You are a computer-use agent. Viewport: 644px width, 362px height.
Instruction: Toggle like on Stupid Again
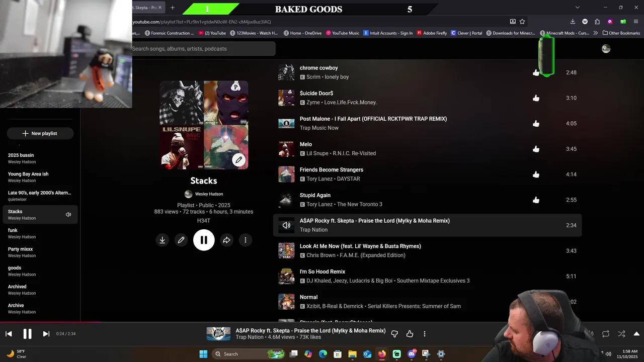(536, 200)
